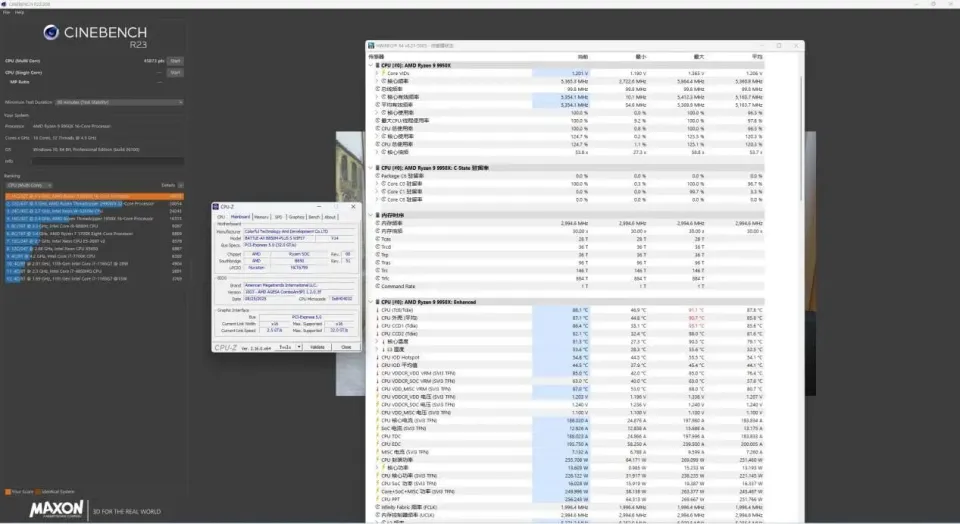Click the Core VIDs lightning bolt icon
Viewport: 960px width, 524px height.
(x=384, y=73)
